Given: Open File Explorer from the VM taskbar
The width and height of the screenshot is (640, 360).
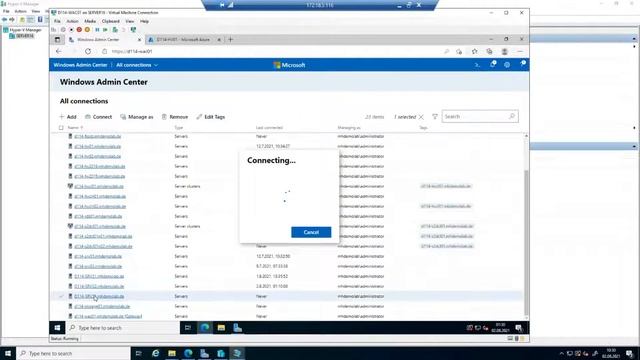Looking at the screenshot, I should point(221,328).
